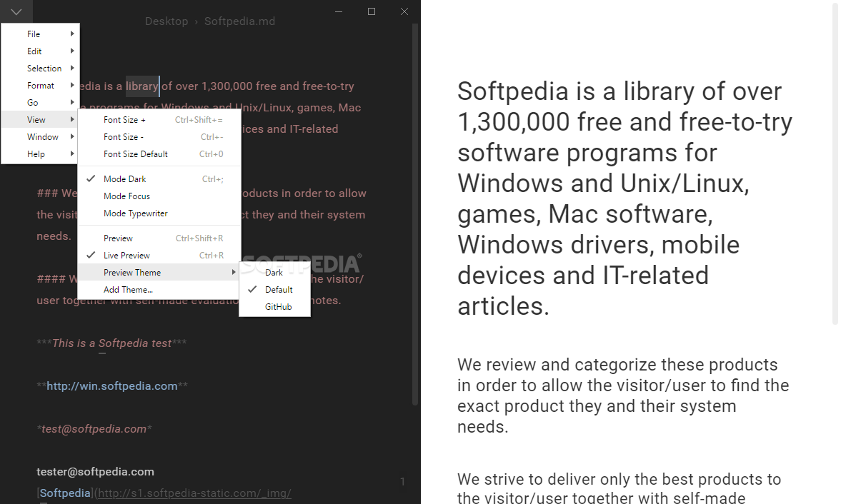
Task: Open the Go menu
Action: click(40, 102)
